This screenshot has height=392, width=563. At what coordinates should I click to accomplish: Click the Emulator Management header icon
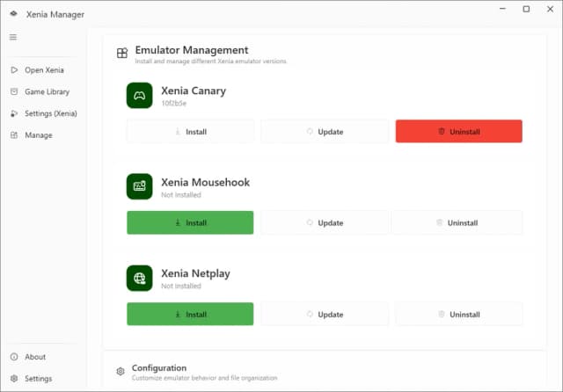click(122, 53)
